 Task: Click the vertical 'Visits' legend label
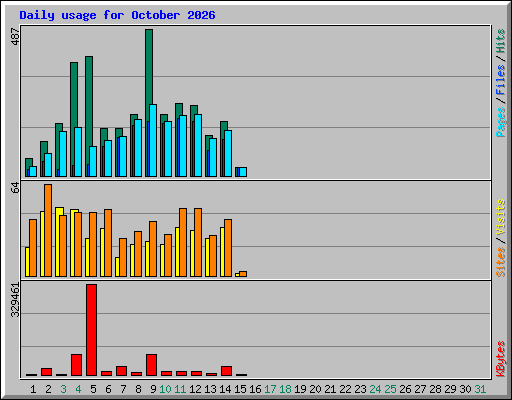(501, 218)
